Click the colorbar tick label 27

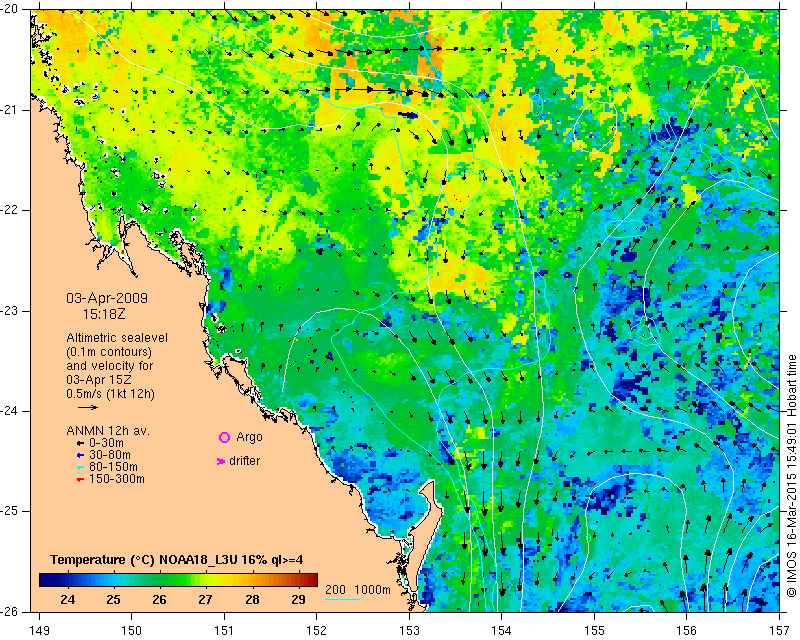(x=206, y=600)
